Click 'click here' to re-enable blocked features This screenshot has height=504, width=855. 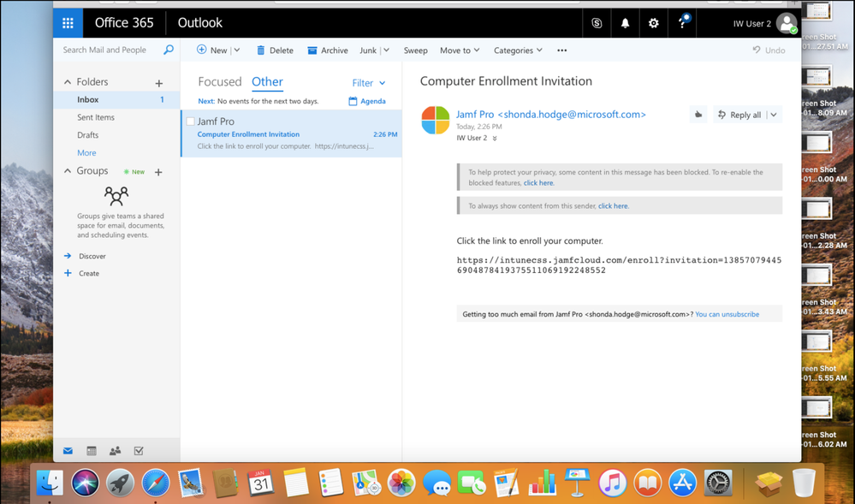click(x=538, y=183)
